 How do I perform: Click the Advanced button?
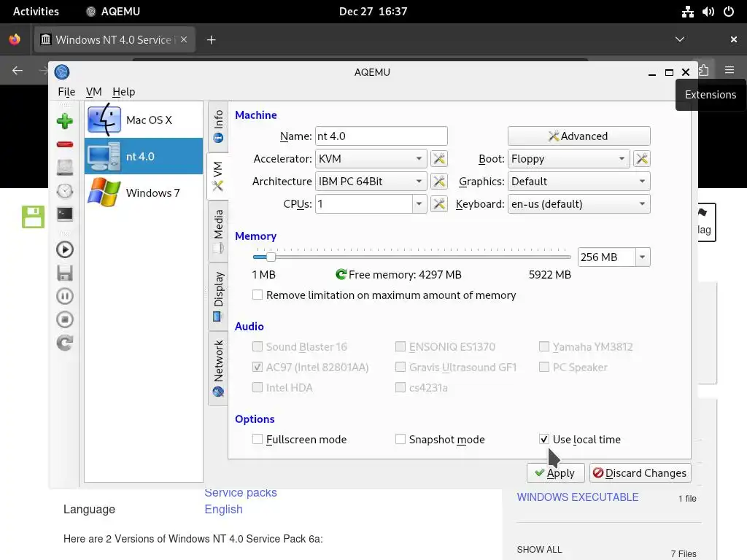(x=578, y=136)
